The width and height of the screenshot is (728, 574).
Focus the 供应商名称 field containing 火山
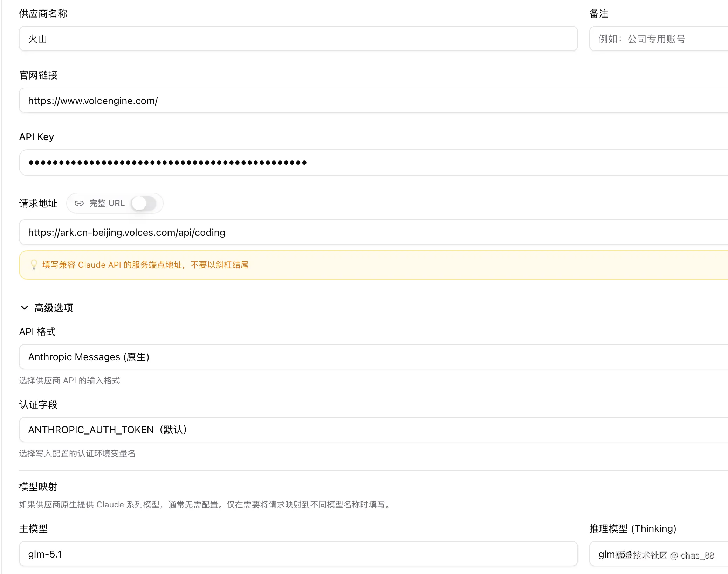(x=298, y=39)
